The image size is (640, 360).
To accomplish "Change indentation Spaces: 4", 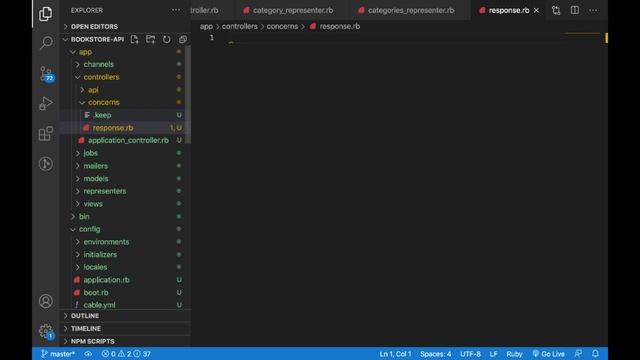I will pos(436,354).
